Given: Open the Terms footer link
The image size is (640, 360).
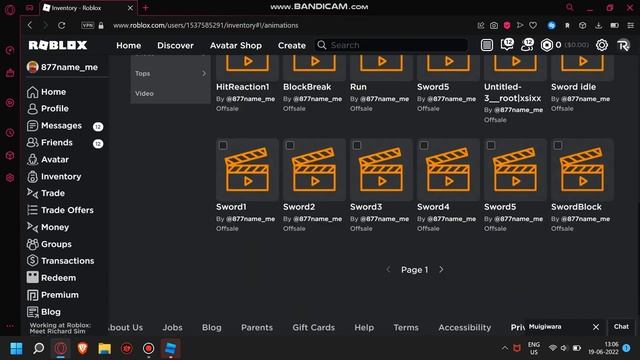Looking at the screenshot, I should (406, 327).
